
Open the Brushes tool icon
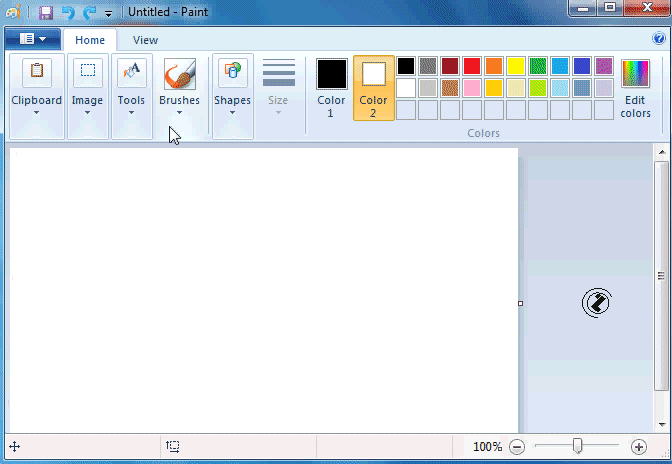(179, 75)
